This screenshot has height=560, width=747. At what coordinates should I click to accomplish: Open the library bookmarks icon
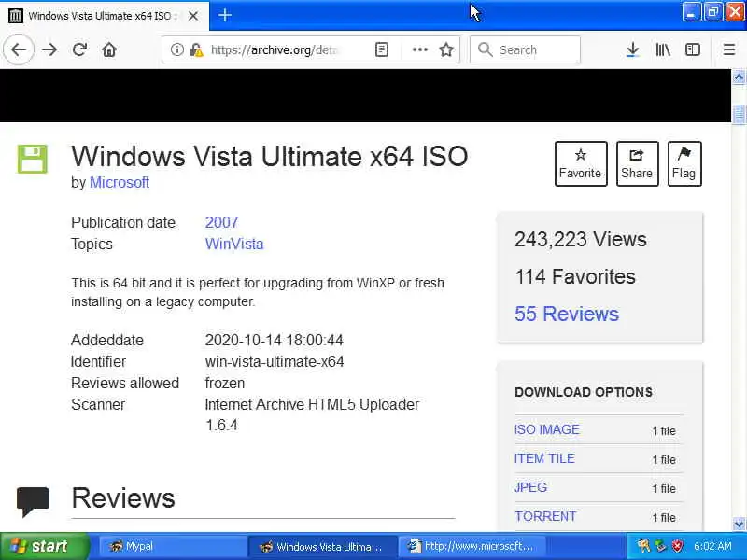pos(663,49)
